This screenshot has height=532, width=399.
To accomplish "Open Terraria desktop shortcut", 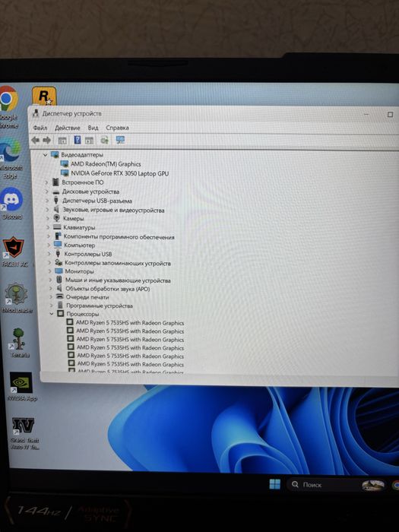I will pyautogui.click(x=19, y=343).
